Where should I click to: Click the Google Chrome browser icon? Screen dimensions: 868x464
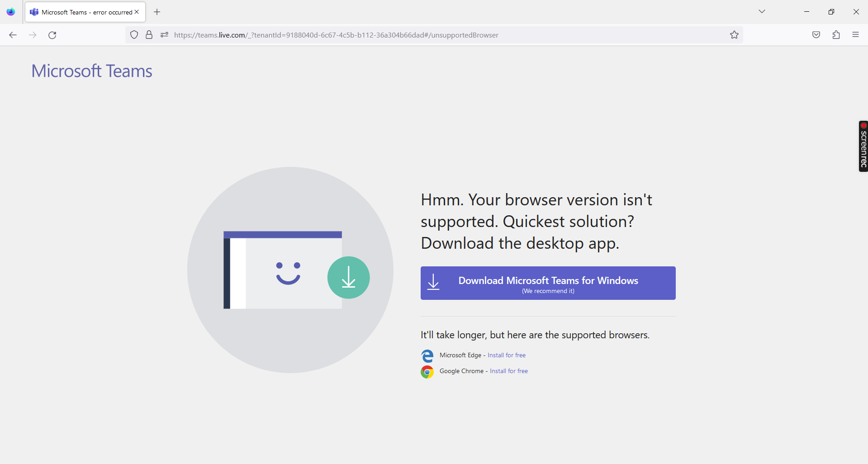(x=427, y=371)
